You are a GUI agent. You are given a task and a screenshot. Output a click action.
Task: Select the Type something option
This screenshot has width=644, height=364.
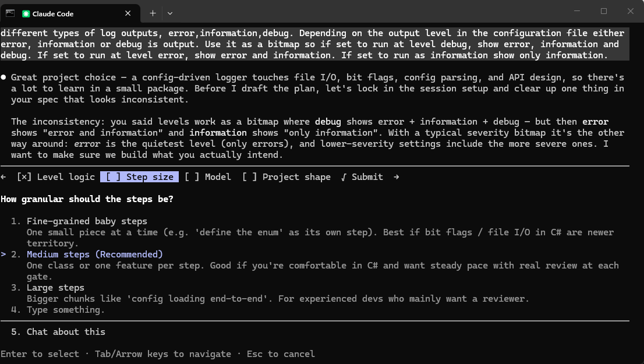click(x=65, y=310)
